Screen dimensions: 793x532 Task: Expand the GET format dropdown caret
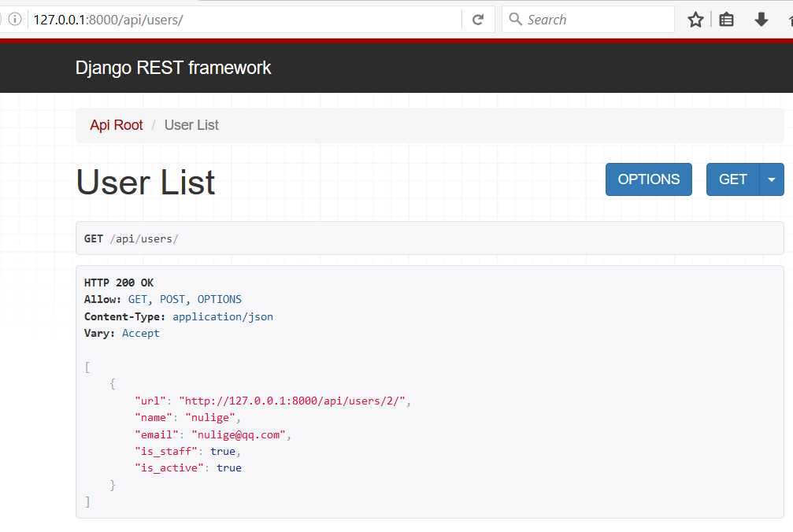tap(772, 179)
